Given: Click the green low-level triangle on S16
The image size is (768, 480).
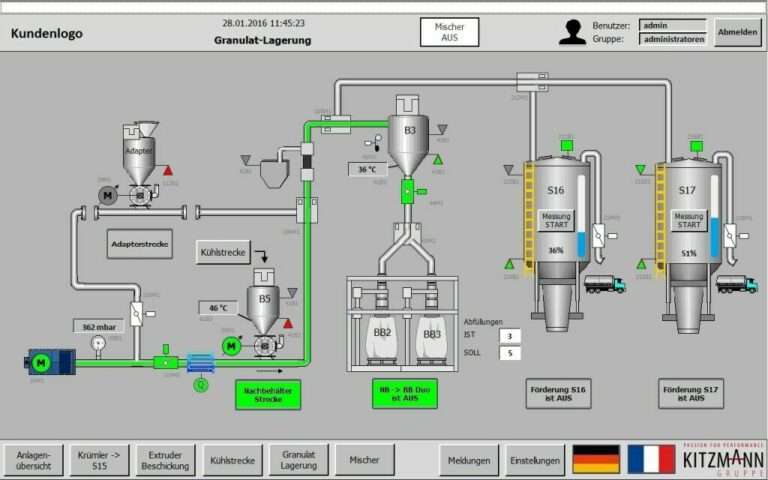Looking at the screenshot, I should pos(509,264).
